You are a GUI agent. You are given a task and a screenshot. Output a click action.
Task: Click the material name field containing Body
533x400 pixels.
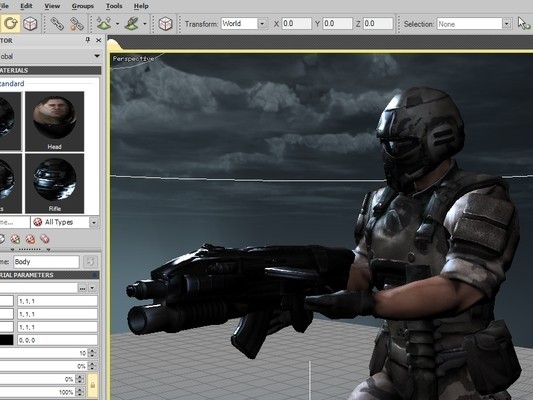tap(46, 262)
